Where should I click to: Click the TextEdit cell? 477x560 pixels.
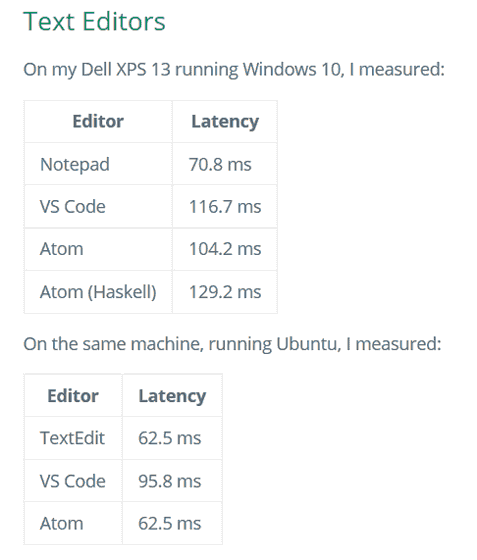pyautogui.click(x=72, y=438)
